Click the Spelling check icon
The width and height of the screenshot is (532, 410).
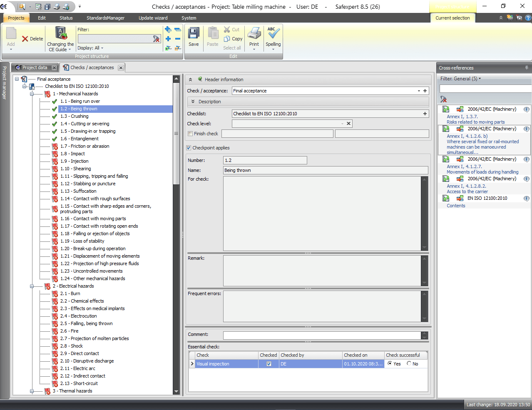[x=273, y=33]
